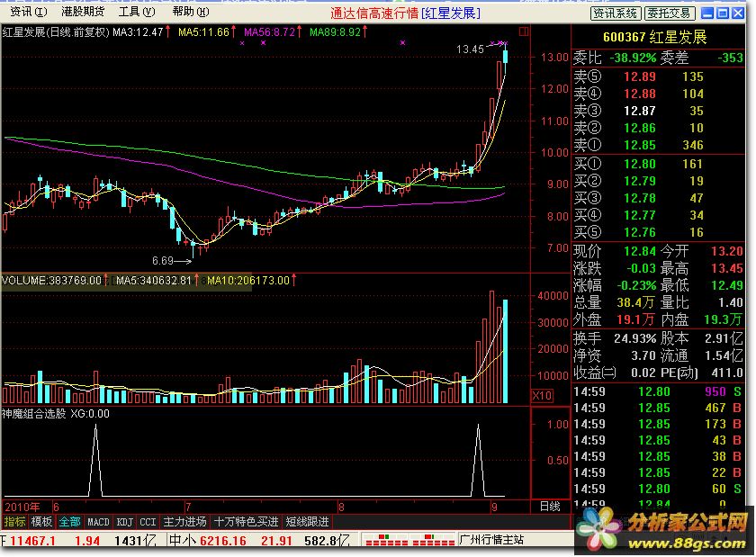This screenshot has width=756, height=557.
Task: Click the 换手 value 24.93%
Action: pyautogui.click(x=635, y=338)
